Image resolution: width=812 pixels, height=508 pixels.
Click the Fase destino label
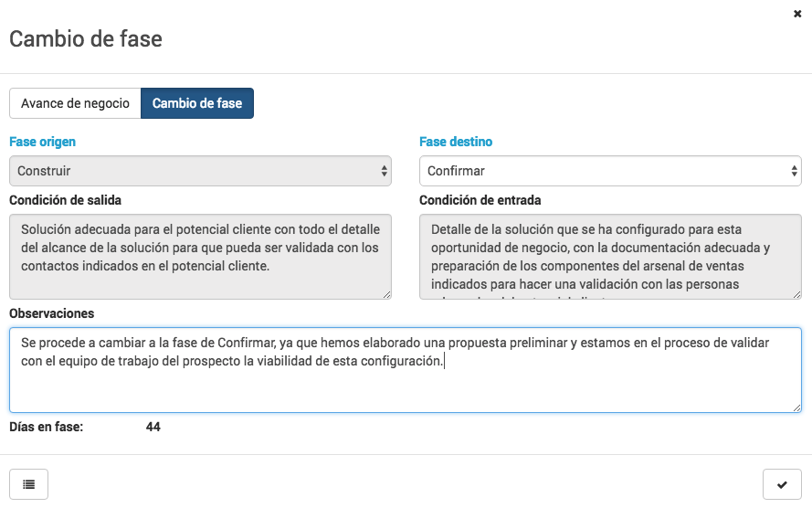coord(456,142)
